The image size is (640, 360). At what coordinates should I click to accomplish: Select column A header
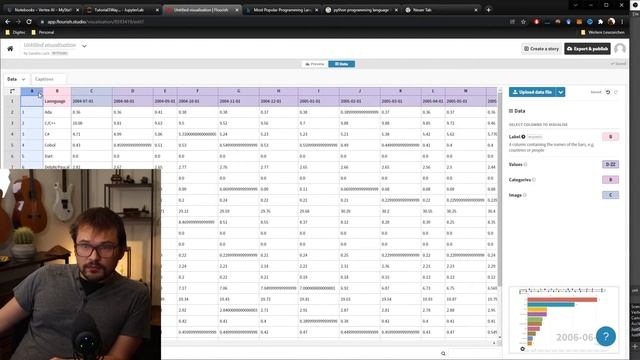pyautogui.click(x=32, y=91)
